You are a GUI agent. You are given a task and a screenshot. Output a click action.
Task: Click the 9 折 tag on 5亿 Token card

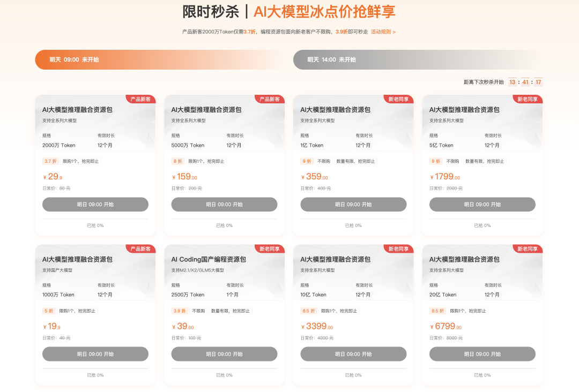tap(436, 161)
